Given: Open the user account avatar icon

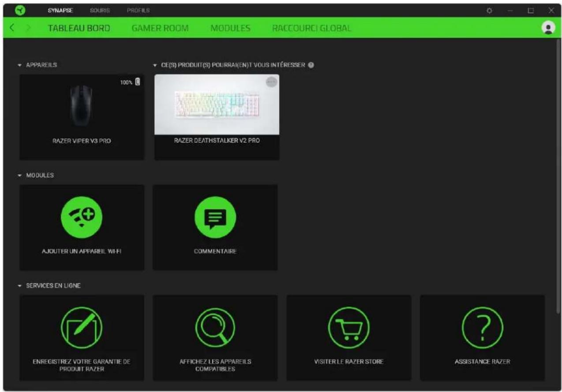Looking at the screenshot, I should coord(548,28).
